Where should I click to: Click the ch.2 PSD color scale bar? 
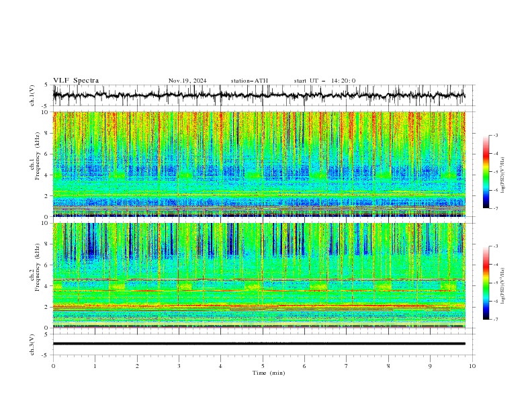486,283
